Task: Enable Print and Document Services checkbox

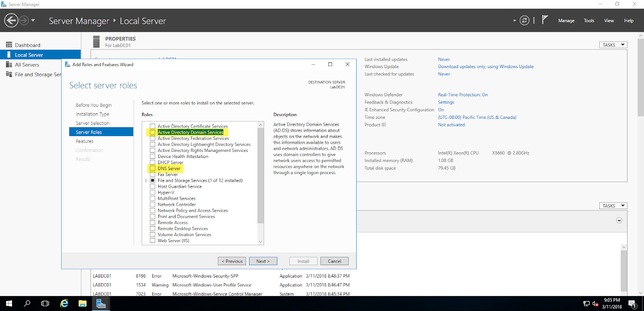Action: tap(153, 216)
